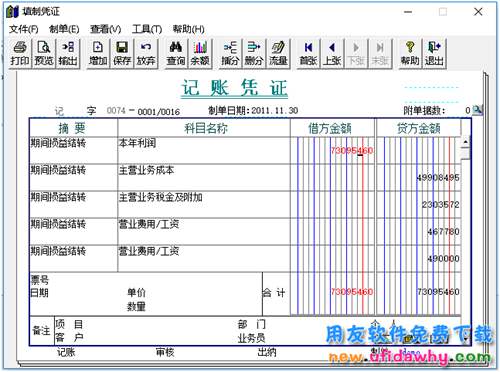Click the 打印 print toolbar icon
Screen dimensions: 500x372
[20, 53]
